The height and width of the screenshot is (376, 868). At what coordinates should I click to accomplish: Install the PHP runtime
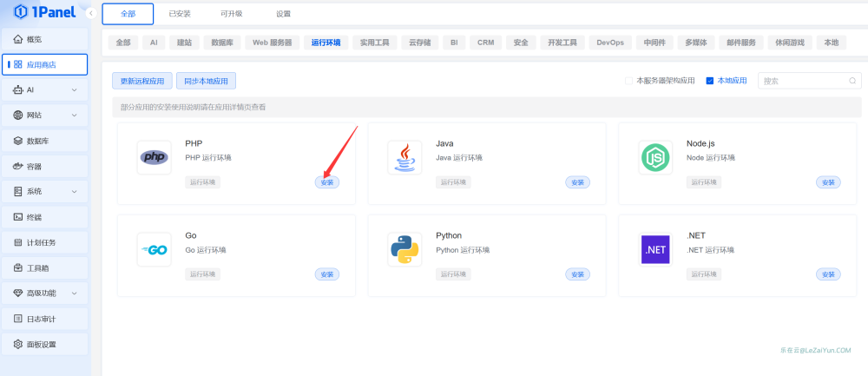pos(327,182)
